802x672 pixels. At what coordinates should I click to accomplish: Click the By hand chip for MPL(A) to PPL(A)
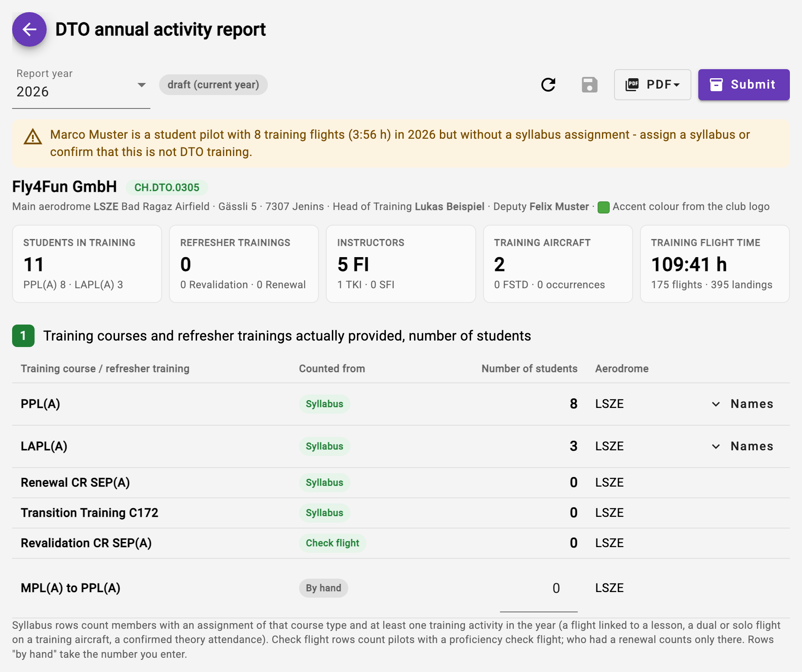(323, 588)
